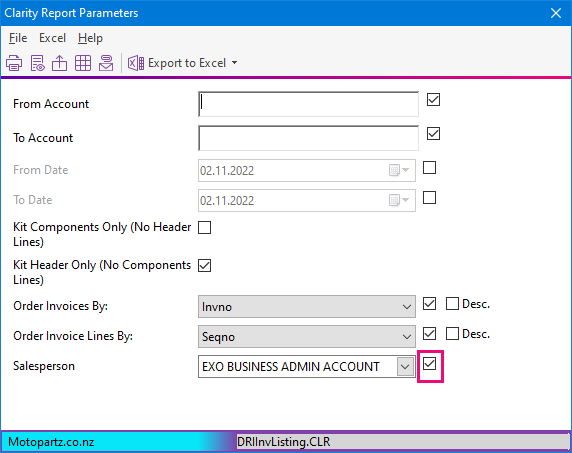Click the Excel spreadsheet icon
Screen dimensions: 572x453
136,63
